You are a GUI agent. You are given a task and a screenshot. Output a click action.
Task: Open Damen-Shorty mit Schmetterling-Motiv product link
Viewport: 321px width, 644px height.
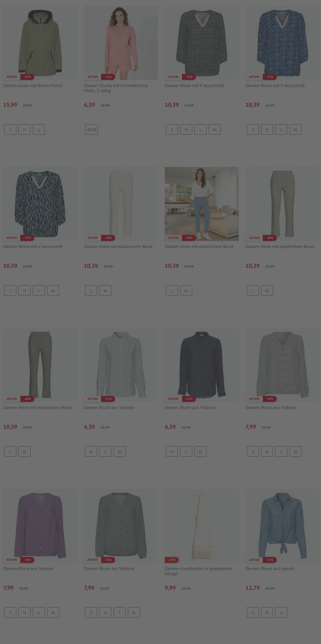117,88
